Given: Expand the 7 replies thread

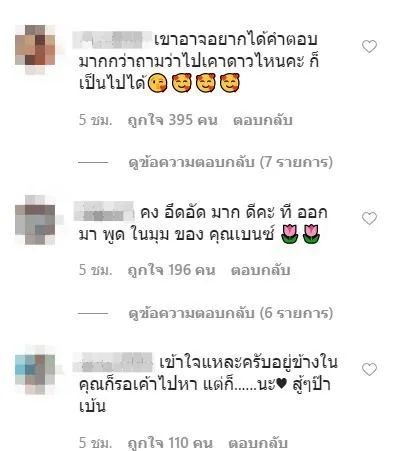Looking at the screenshot, I should point(231,162).
